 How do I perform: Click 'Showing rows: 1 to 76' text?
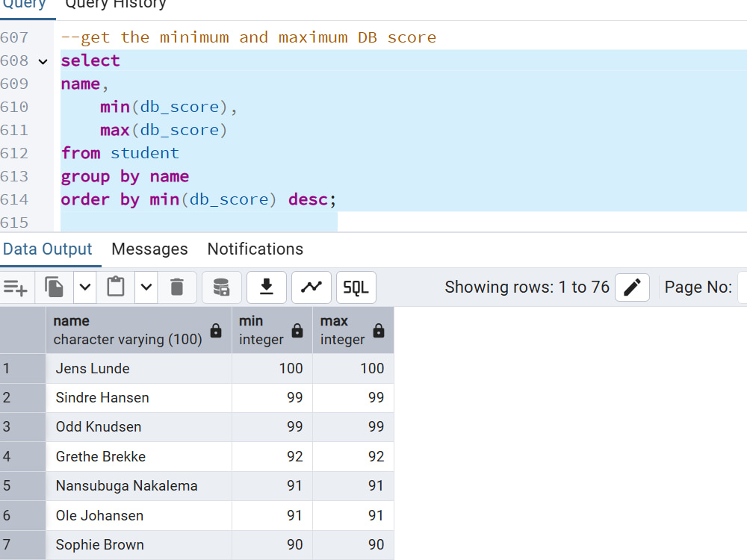click(x=527, y=287)
